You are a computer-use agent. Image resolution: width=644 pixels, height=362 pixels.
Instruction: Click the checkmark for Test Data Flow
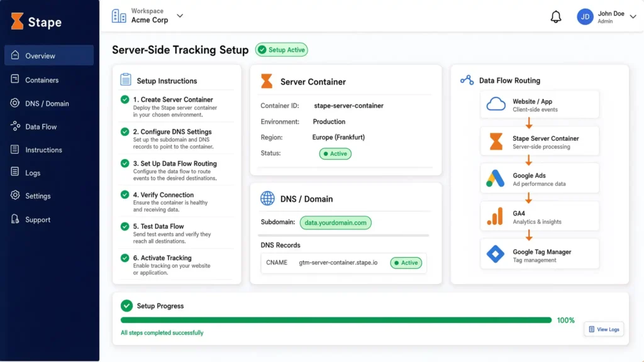pyautogui.click(x=125, y=226)
